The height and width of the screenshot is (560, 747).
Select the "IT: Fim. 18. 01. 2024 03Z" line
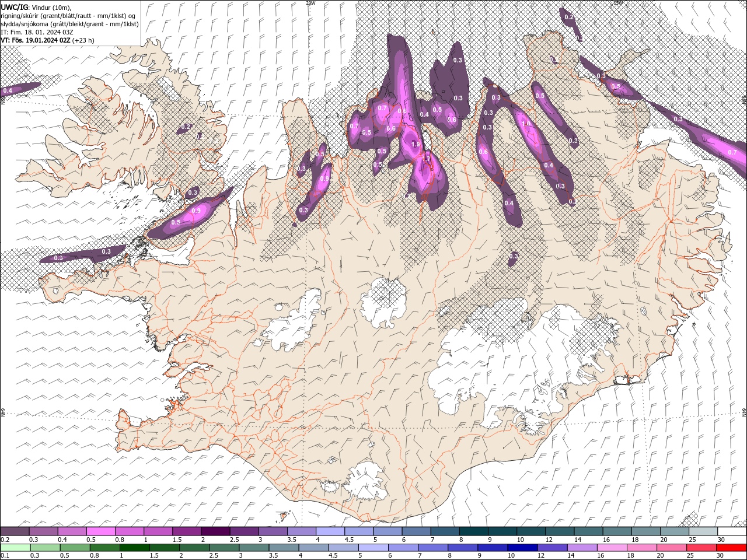(37, 32)
